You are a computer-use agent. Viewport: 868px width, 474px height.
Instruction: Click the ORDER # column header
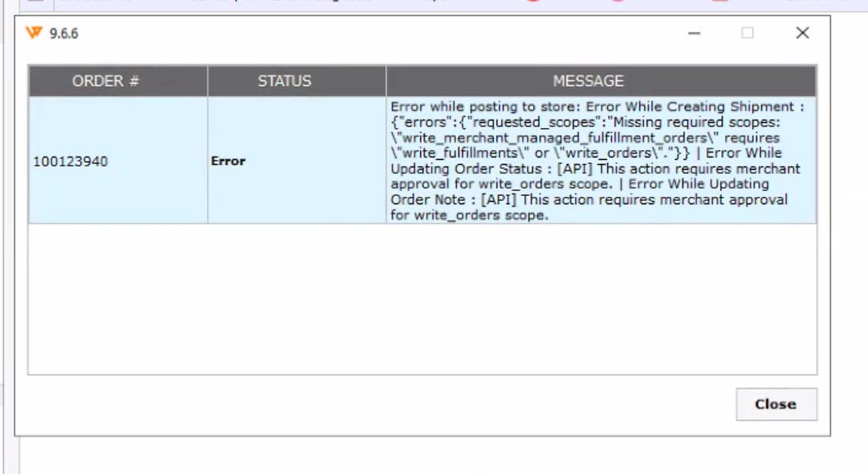[118, 81]
